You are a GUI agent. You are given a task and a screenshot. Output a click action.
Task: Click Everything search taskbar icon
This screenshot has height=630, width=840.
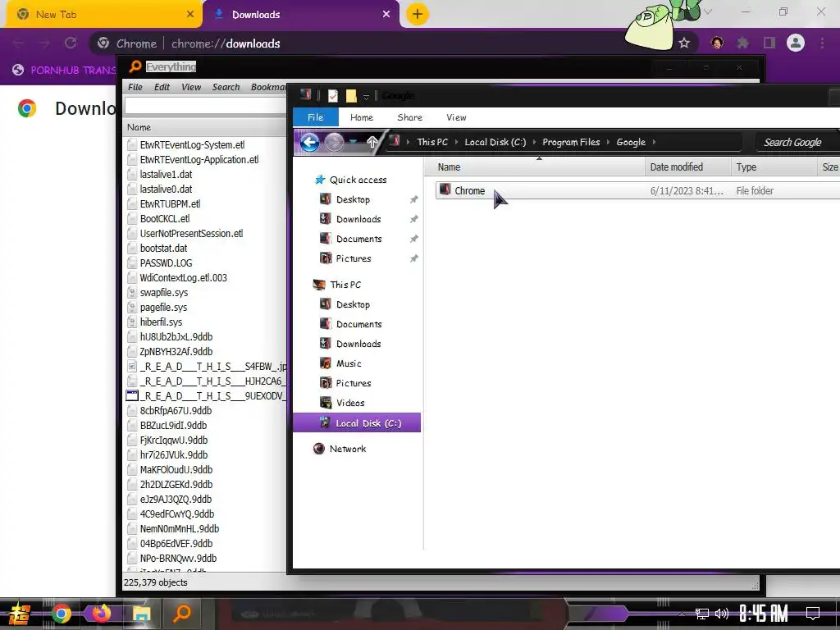coord(181,612)
